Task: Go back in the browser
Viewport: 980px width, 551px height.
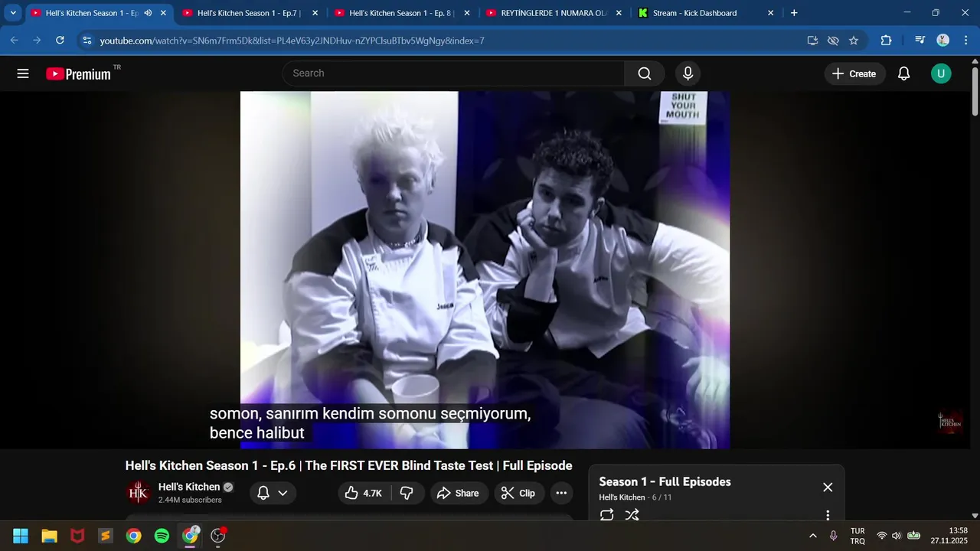Action: [14, 40]
